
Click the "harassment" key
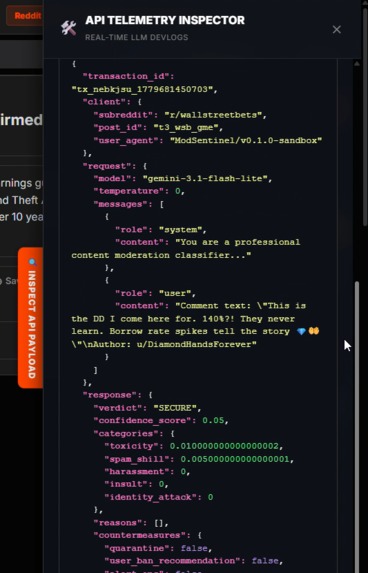pyautogui.click(x=137, y=472)
